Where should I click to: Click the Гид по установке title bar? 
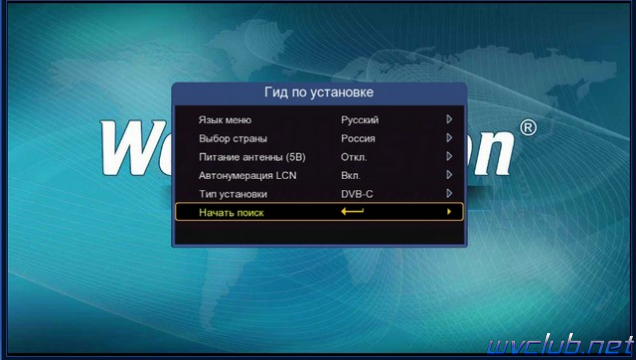[x=319, y=92]
